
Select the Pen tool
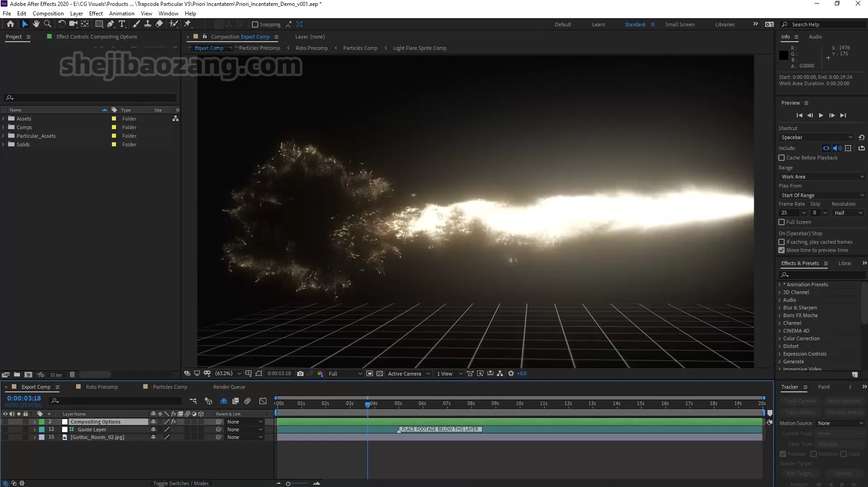pos(111,24)
